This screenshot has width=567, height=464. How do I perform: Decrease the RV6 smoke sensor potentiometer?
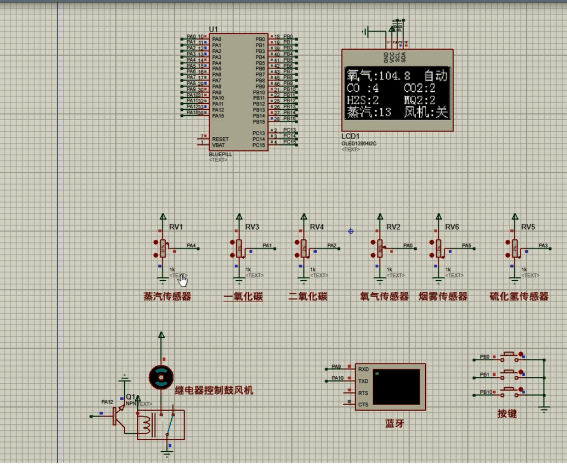(x=432, y=255)
